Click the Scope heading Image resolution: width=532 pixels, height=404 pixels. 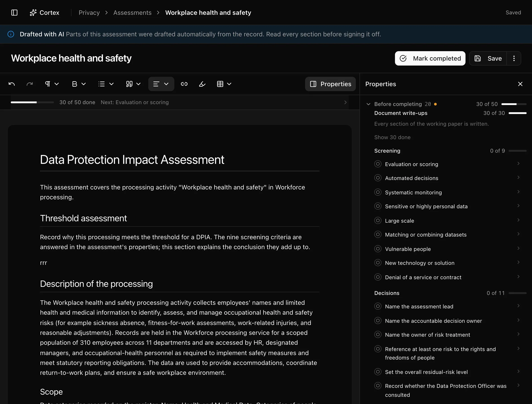(51, 392)
